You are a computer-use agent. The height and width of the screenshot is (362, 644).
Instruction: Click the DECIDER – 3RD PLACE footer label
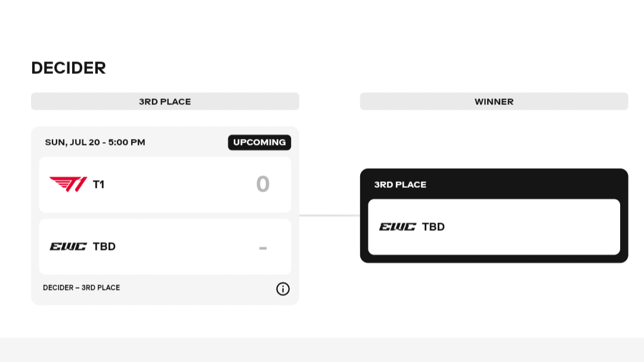81,287
